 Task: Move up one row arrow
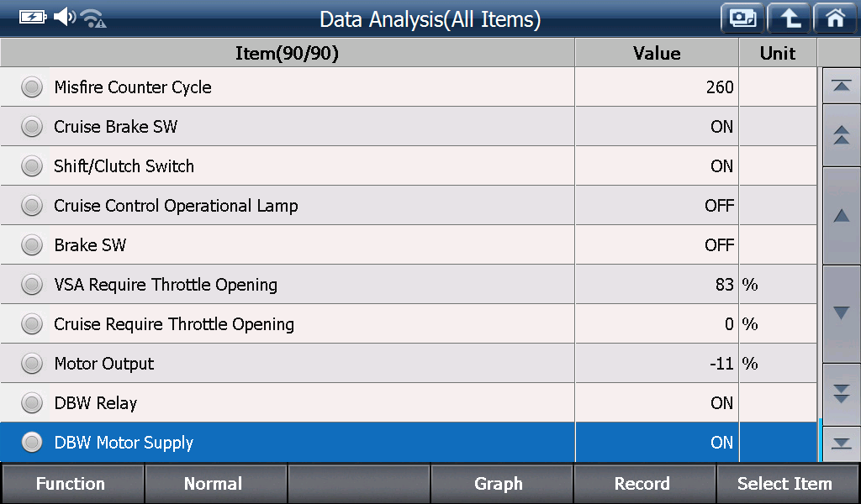(841, 216)
